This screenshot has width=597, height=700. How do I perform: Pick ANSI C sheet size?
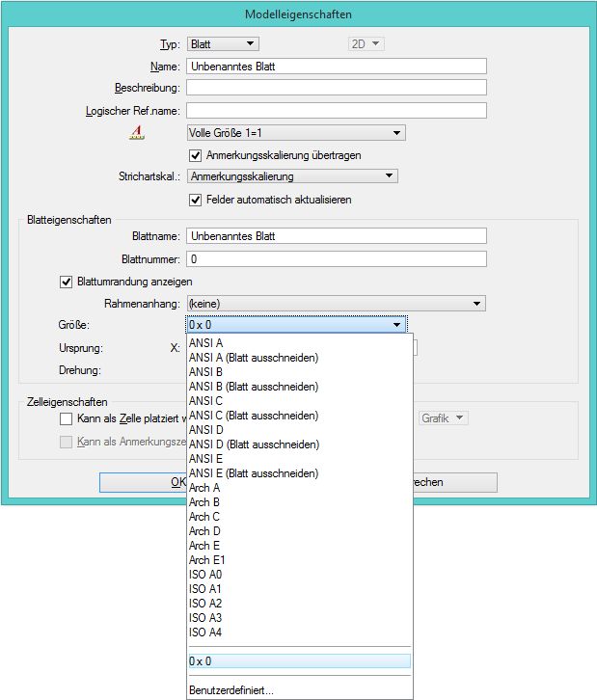[299, 401]
